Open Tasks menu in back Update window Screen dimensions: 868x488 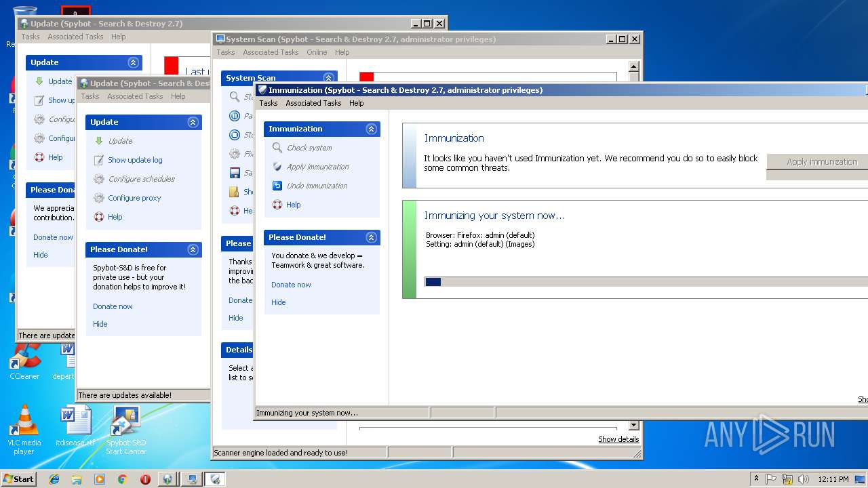tap(30, 37)
